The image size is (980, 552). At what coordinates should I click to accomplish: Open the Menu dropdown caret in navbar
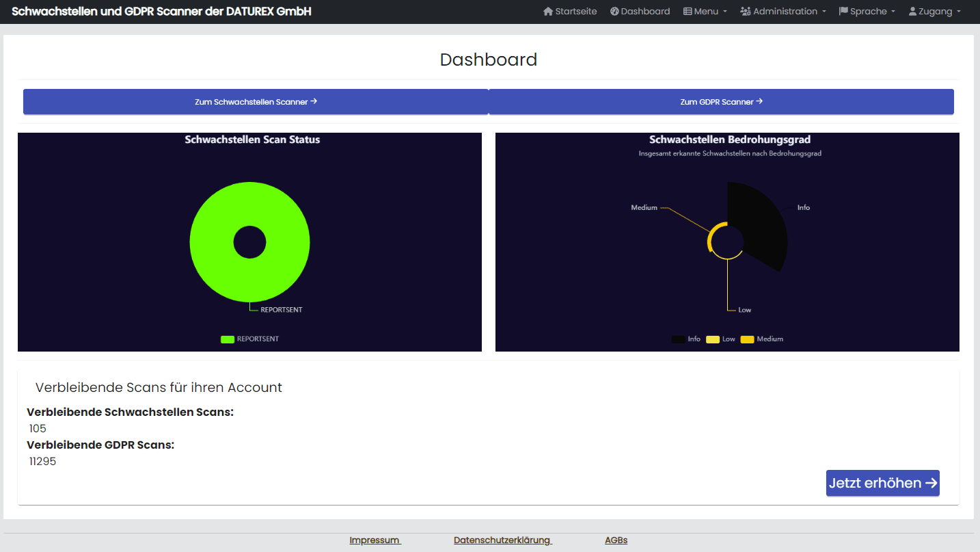click(725, 12)
